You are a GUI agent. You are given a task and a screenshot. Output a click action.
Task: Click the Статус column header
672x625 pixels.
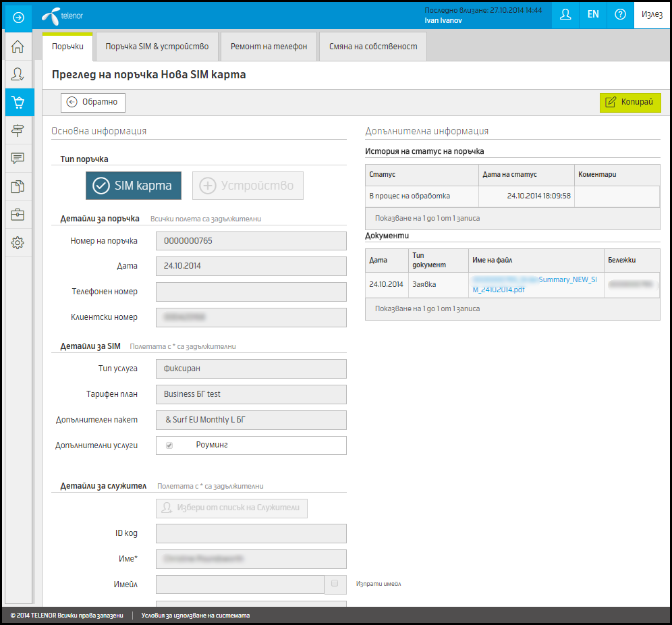(422, 175)
